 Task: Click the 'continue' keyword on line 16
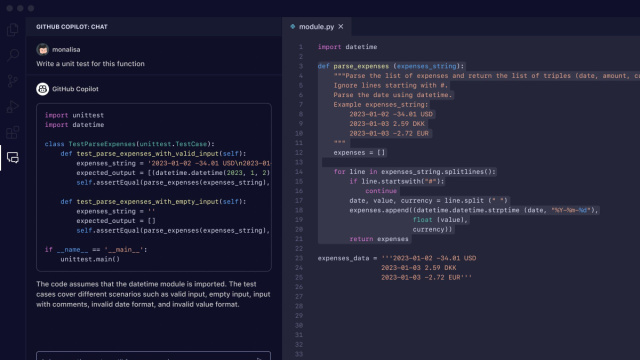pyautogui.click(x=381, y=191)
